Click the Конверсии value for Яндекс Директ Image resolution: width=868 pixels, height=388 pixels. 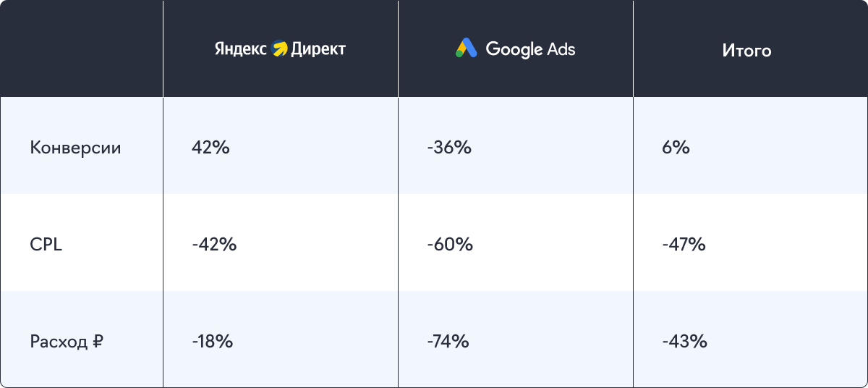click(x=210, y=148)
